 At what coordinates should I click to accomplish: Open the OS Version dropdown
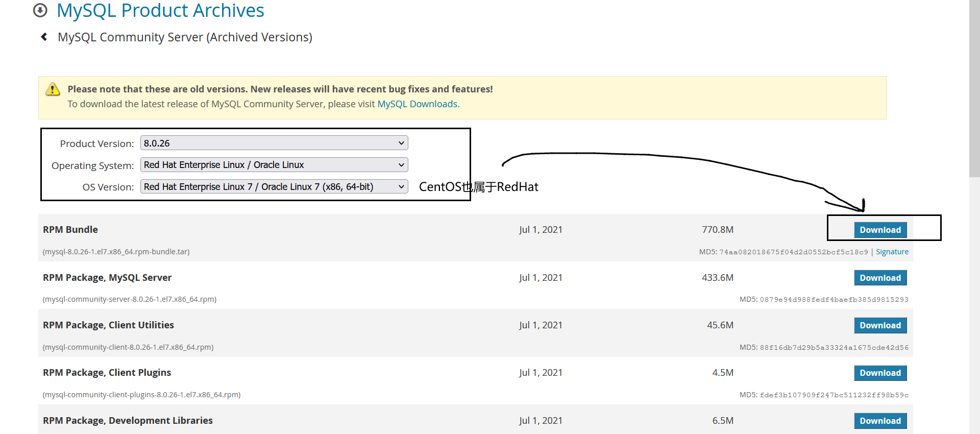[x=274, y=187]
